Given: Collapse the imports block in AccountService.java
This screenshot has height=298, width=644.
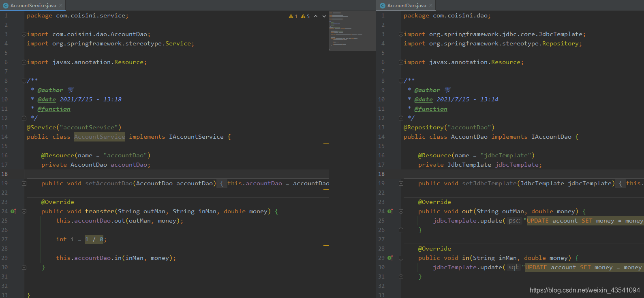Looking at the screenshot, I should click(x=24, y=34).
